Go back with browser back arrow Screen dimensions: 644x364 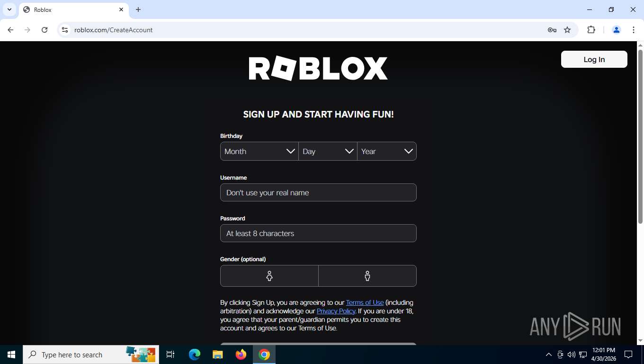(x=10, y=30)
